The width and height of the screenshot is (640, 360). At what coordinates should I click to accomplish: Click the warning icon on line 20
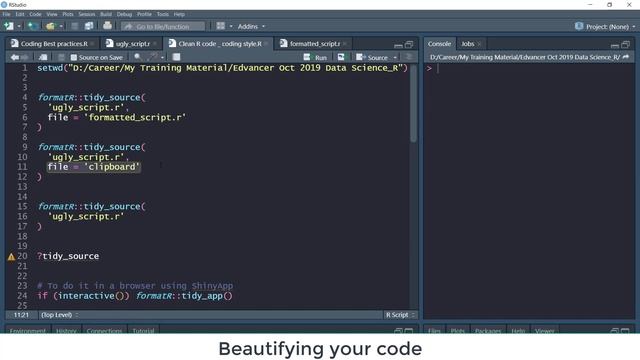coord(11,257)
